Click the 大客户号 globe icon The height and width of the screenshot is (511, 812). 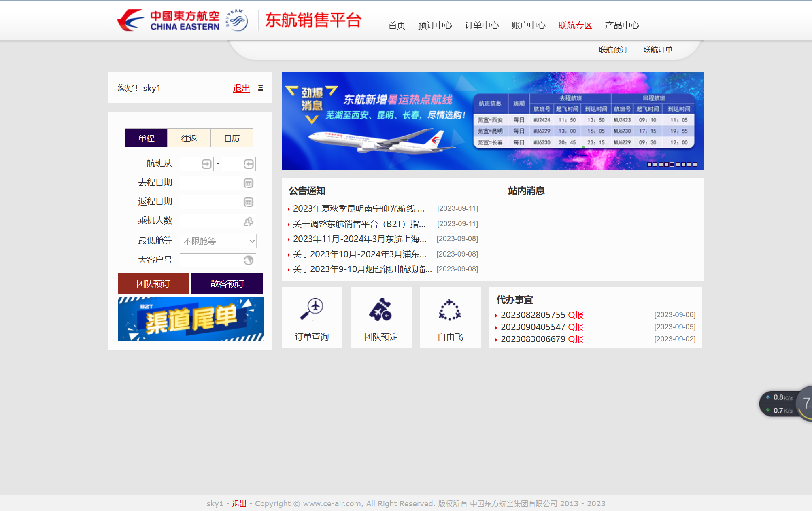click(x=249, y=260)
